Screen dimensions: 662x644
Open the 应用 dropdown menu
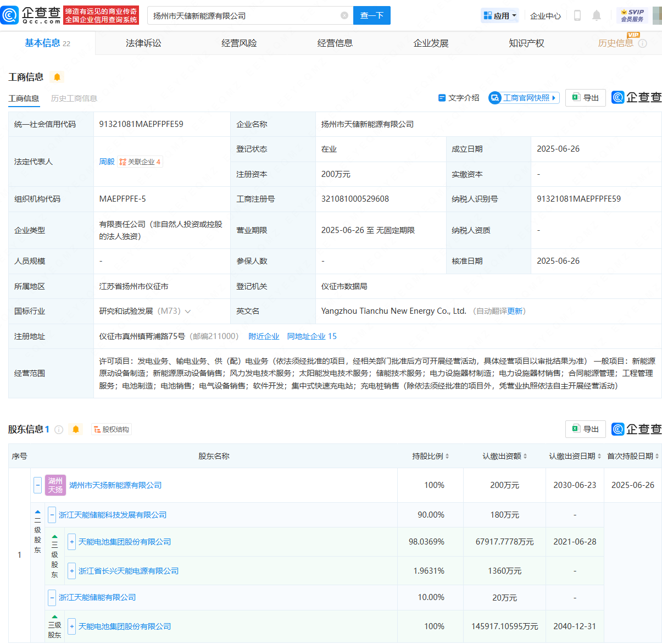click(500, 15)
